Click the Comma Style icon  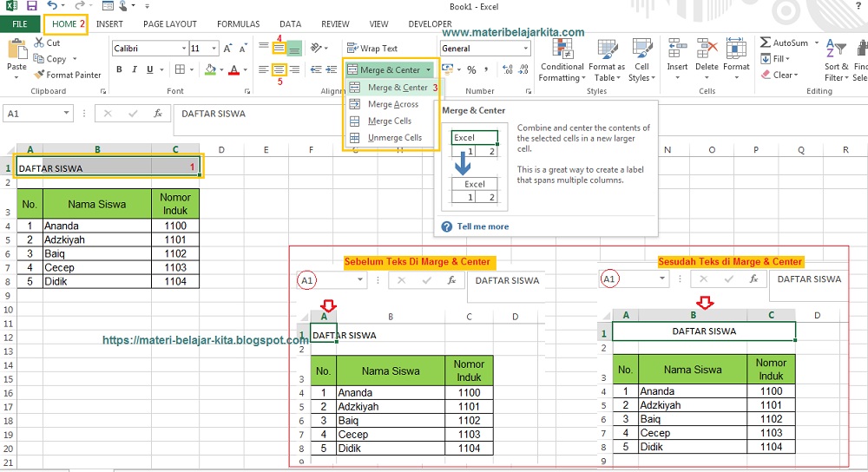pyautogui.click(x=486, y=69)
